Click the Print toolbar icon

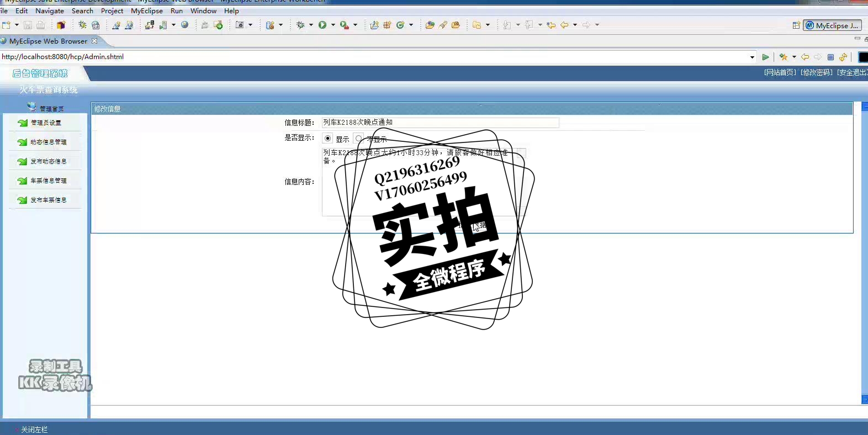point(40,25)
